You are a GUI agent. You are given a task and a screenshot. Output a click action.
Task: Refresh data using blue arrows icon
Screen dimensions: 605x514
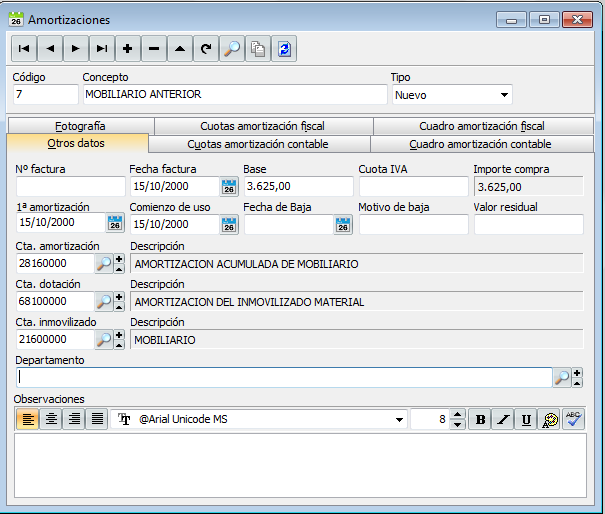point(284,49)
